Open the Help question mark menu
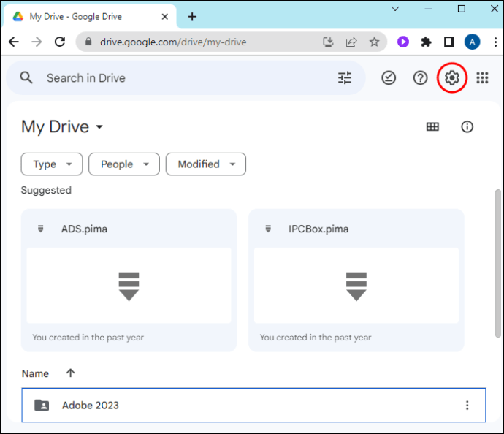 tap(420, 77)
